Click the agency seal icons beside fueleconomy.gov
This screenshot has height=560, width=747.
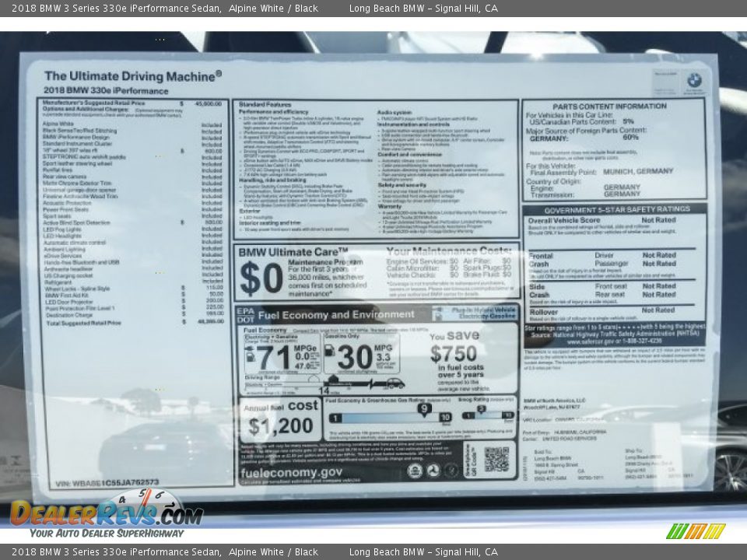pyautogui.click(x=433, y=471)
